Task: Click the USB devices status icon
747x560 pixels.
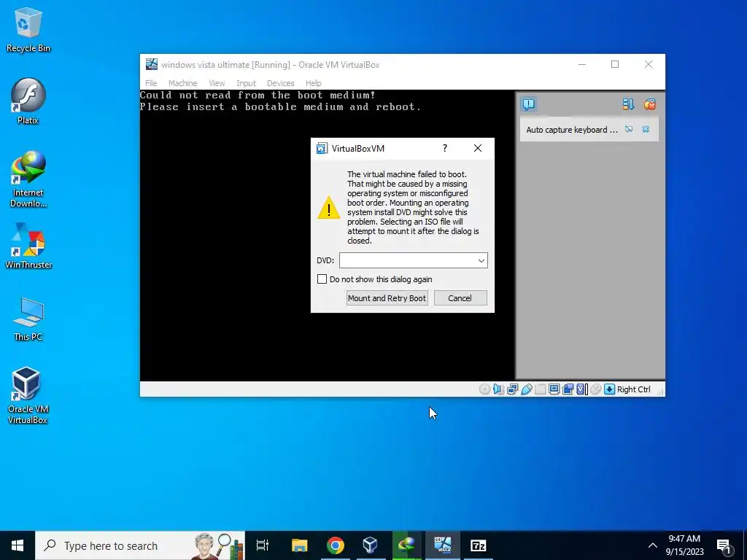Action: click(x=527, y=389)
